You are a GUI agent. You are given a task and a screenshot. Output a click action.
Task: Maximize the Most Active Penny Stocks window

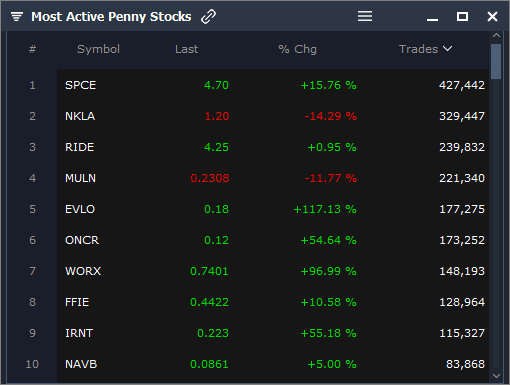tap(462, 16)
